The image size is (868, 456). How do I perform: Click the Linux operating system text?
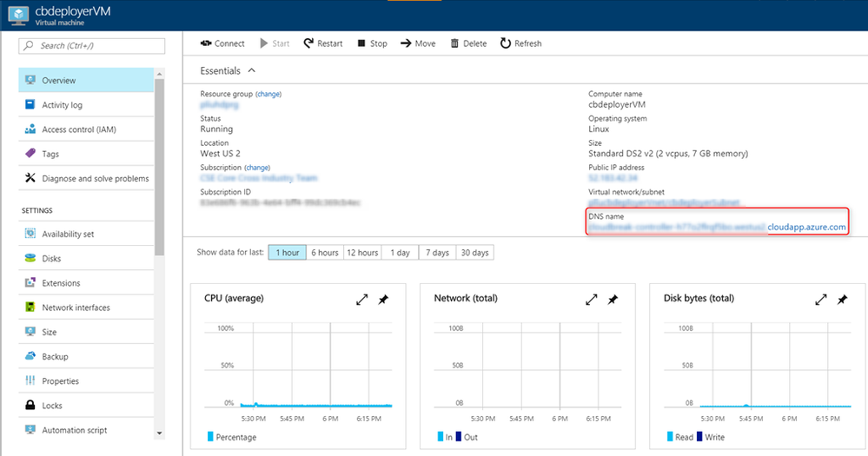pyautogui.click(x=599, y=129)
